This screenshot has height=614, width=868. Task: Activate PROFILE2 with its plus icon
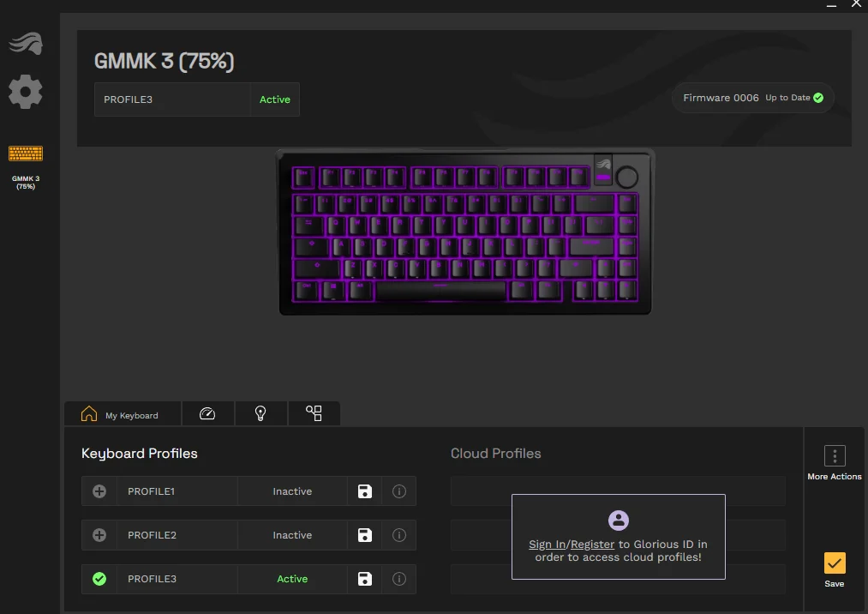point(99,535)
